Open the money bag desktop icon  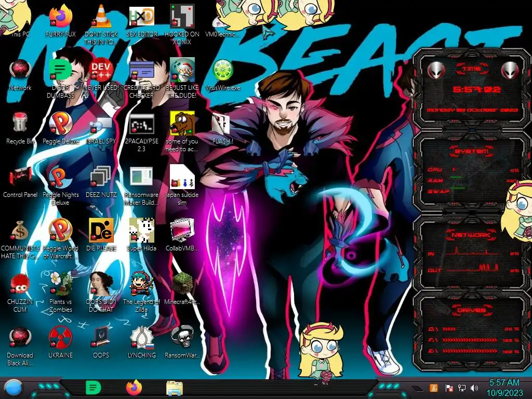click(x=20, y=231)
